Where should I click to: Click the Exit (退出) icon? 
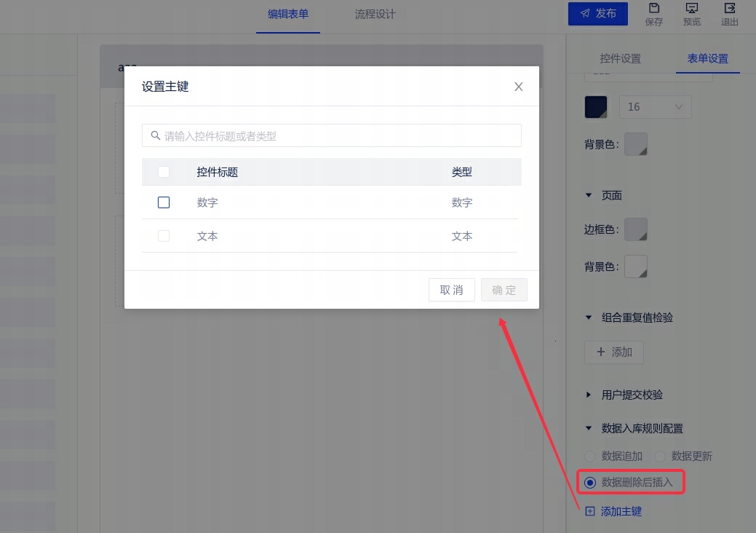tap(729, 9)
